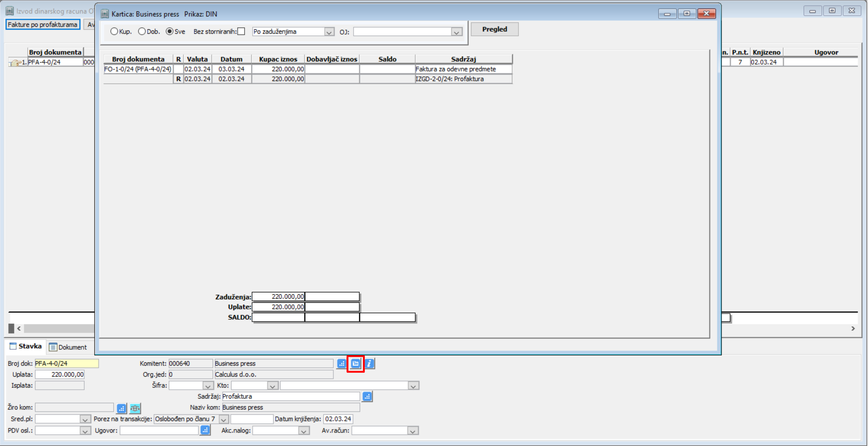Viewport: 868px width, 446px height.
Task: Select the Kup. radio button
Action: (114, 31)
